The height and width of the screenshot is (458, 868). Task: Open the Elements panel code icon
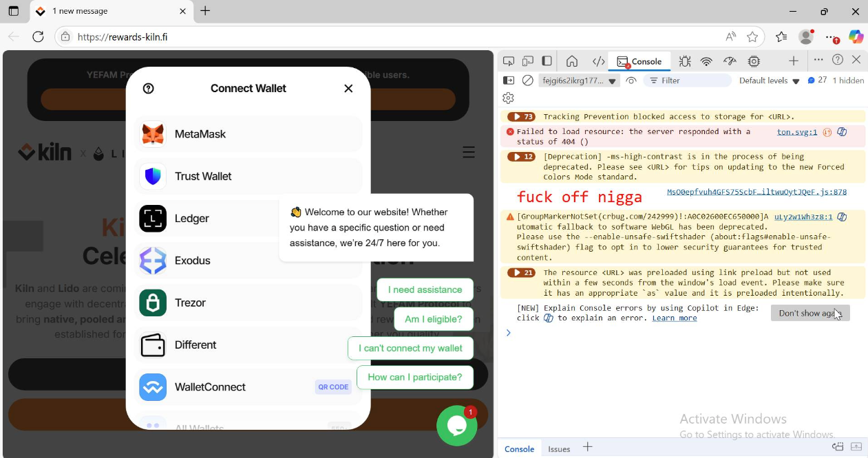tap(599, 61)
